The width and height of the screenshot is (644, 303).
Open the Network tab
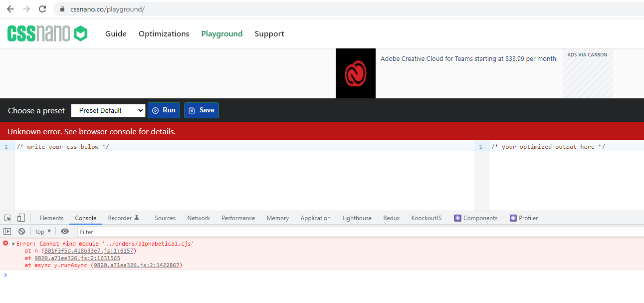199,218
